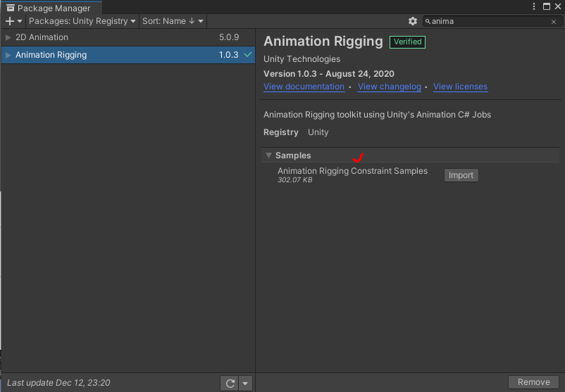Remove the Animation Rigging package
This screenshot has height=392, width=565.
coord(534,382)
